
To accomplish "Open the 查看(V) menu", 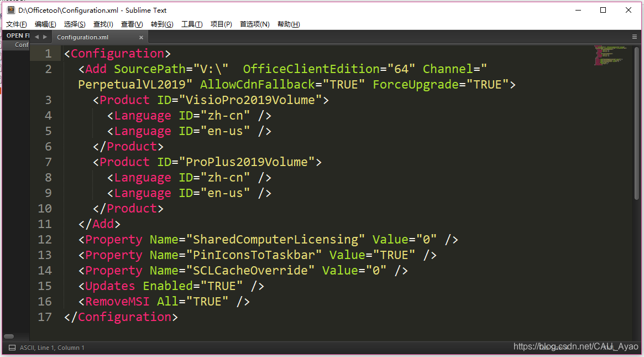I will pos(132,24).
